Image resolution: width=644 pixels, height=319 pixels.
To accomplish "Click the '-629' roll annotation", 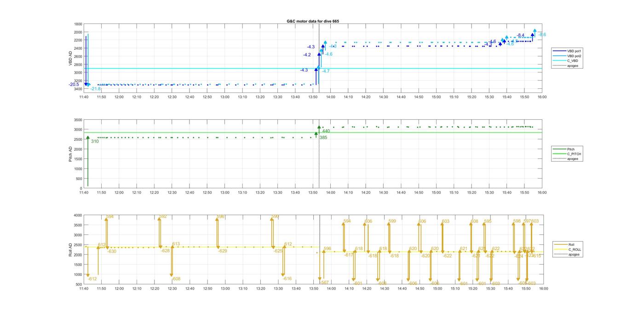I will point(223,251).
